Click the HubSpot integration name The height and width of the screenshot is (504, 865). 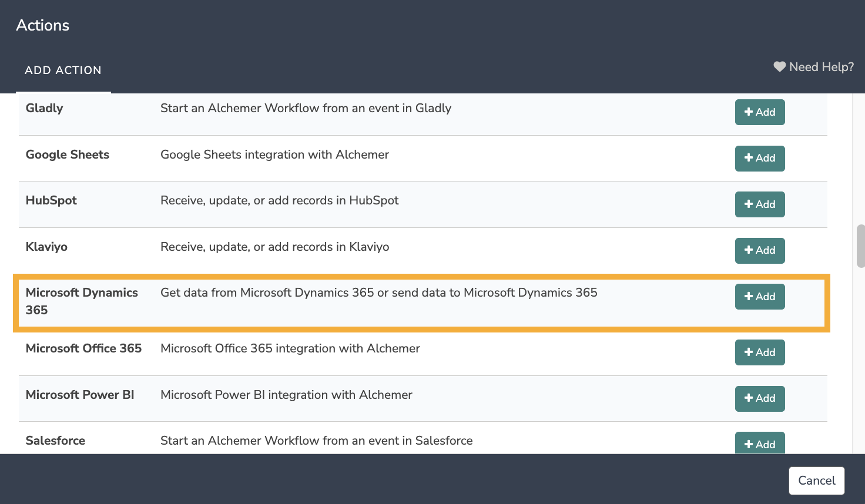(x=51, y=200)
